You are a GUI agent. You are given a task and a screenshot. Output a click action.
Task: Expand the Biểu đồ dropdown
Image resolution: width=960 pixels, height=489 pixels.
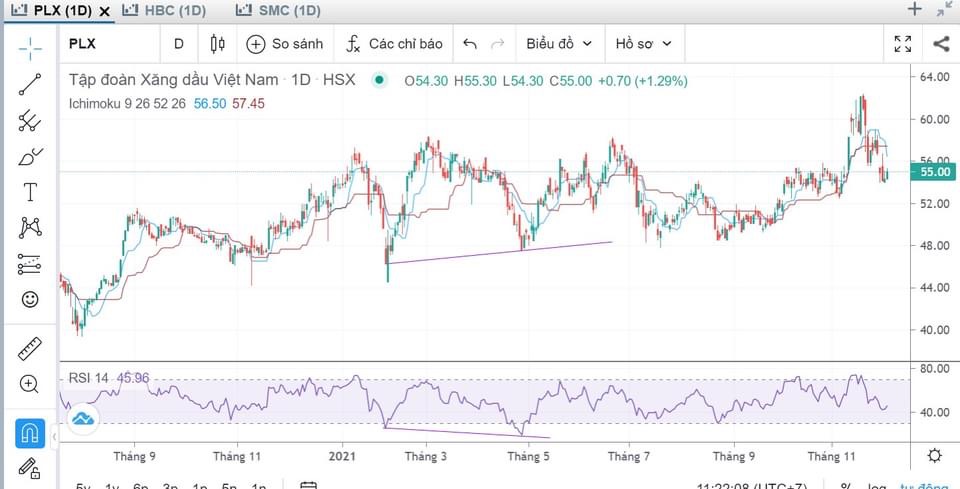click(559, 44)
